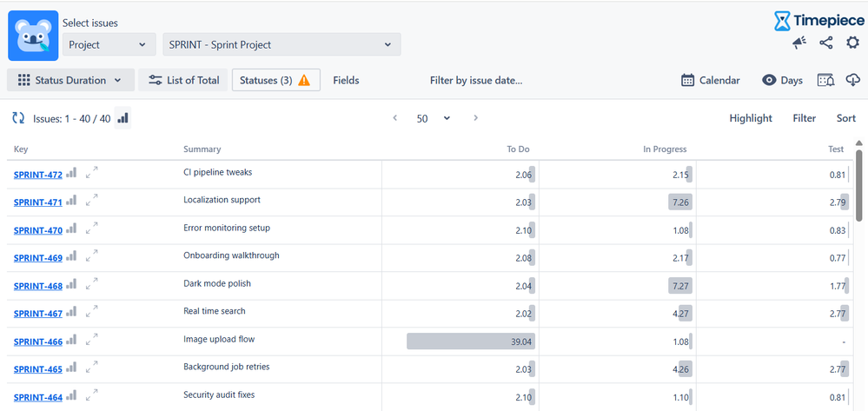Viewport: 868px width, 411px height.
Task: Open the Timepiece hourglass logo
Action: tap(782, 21)
